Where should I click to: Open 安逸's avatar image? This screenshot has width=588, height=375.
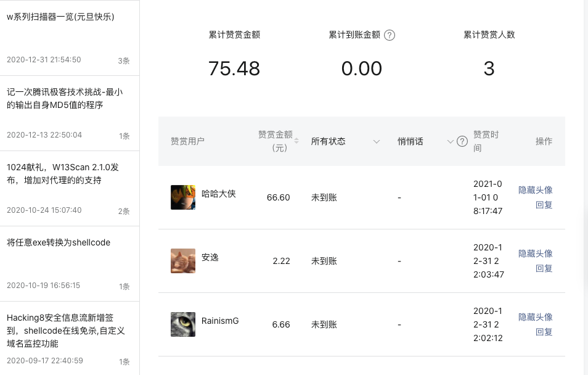pos(183,261)
